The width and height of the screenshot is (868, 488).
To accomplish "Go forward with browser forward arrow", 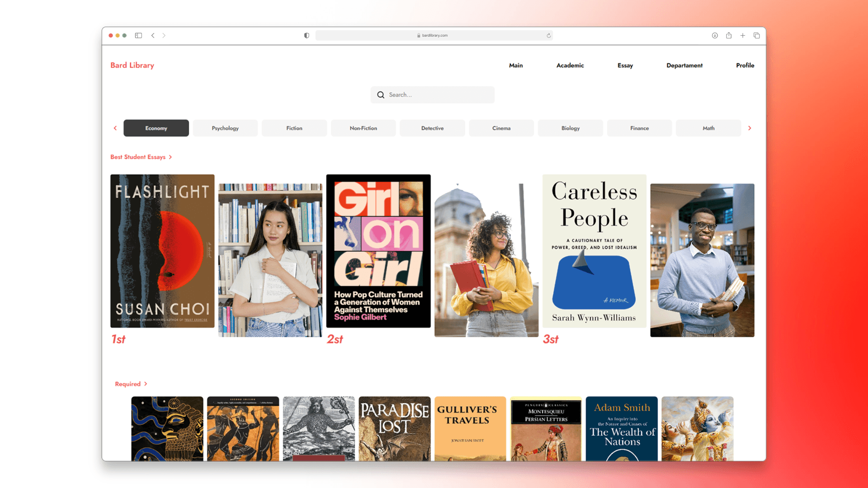I will (164, 35).
